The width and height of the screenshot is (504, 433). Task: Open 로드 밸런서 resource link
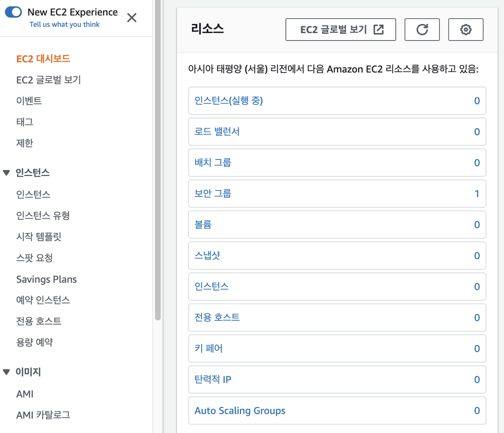(x=217, y=131)
